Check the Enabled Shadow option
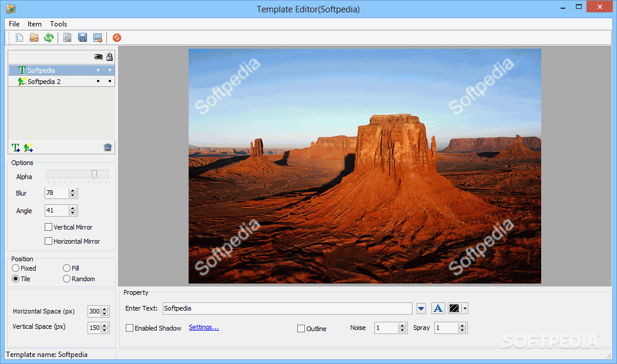Image resolution: width=617 pixels, height=364 pixels. [129, 328]
